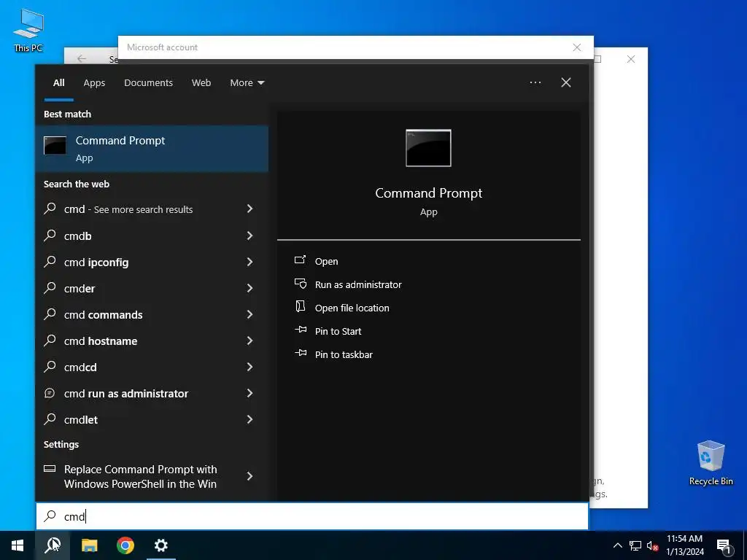
Task: Click Pin to taskbar
Action: pos(344,355)
